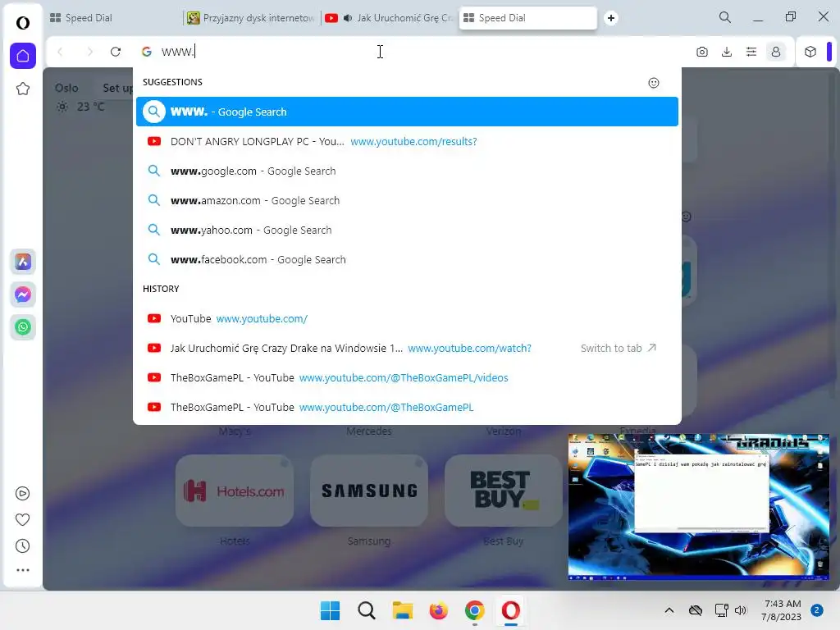This screenshot has width=840, height=630.
Task: Open the Samsung speed dial tile
Action: (x=369, y=491)
